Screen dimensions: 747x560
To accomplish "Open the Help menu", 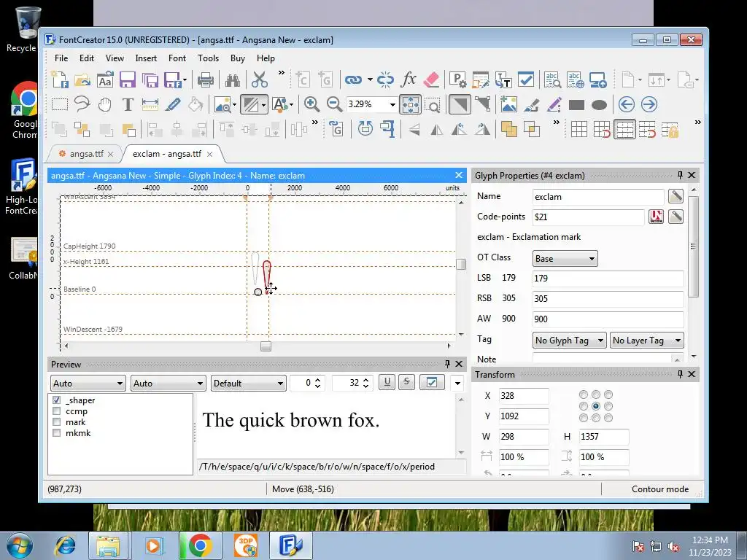I will [266, 58].
